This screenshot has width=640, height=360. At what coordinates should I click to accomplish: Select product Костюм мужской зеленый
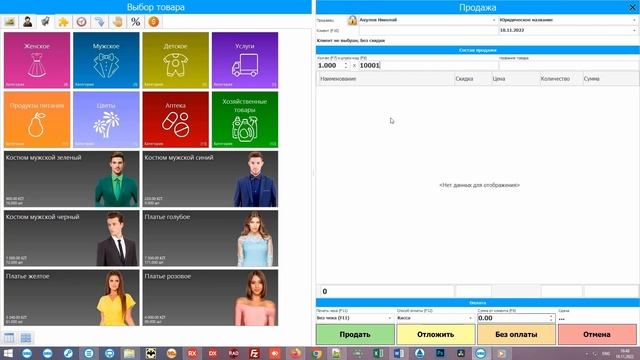71,179
